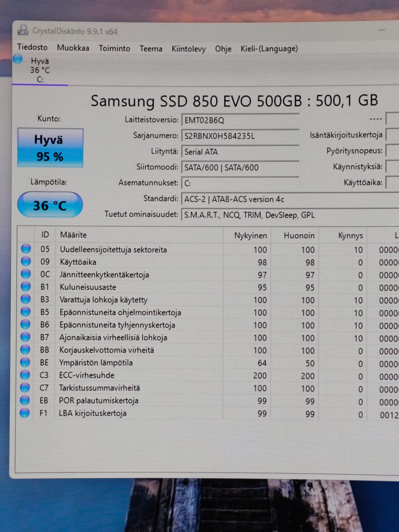
Task: Click the serial number field S2RBNX0H584235L
Action: coord(240,136)
